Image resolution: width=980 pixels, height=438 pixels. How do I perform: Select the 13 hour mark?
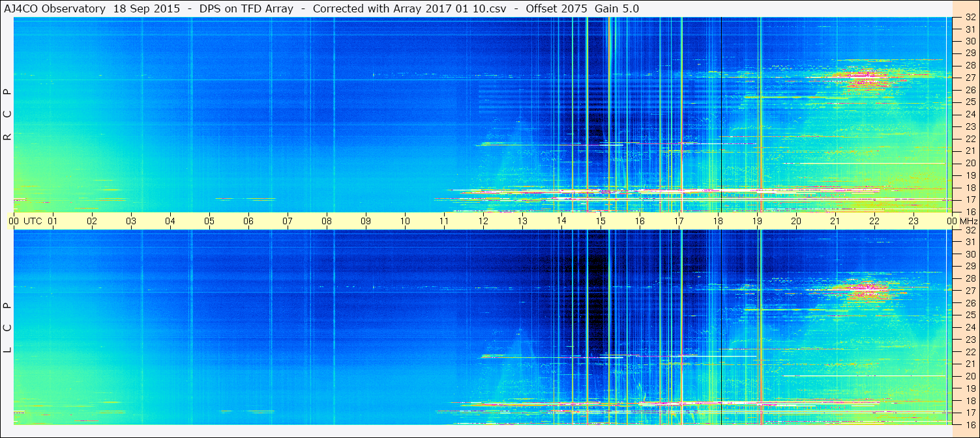[x=522, y=222]
